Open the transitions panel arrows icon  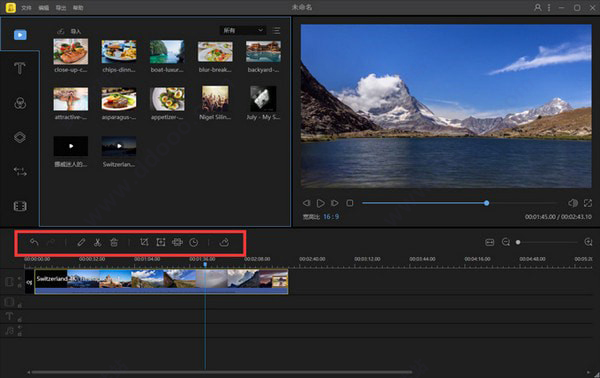click(20, 171)
